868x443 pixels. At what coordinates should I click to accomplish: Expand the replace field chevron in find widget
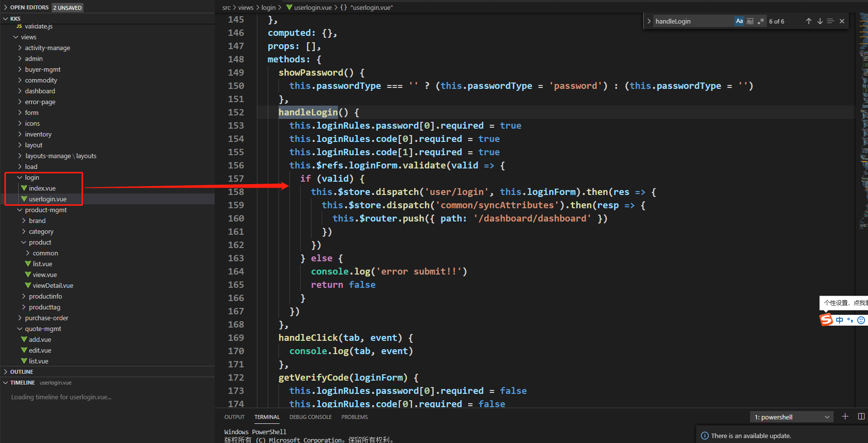coord(649,21)
